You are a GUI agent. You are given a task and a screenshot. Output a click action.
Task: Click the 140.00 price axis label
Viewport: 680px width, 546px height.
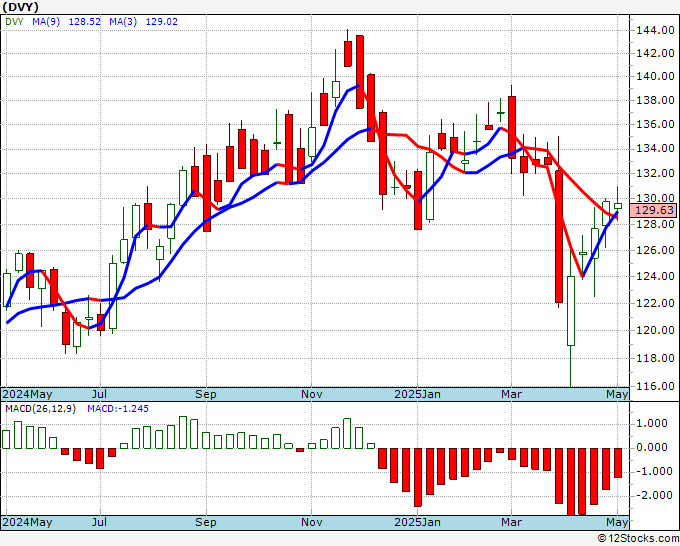(655, 77)
